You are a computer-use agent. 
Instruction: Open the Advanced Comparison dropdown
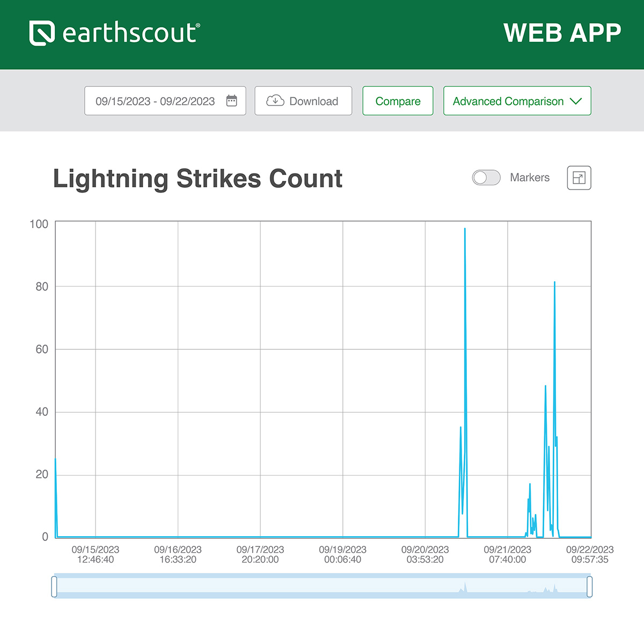[516, 101]
